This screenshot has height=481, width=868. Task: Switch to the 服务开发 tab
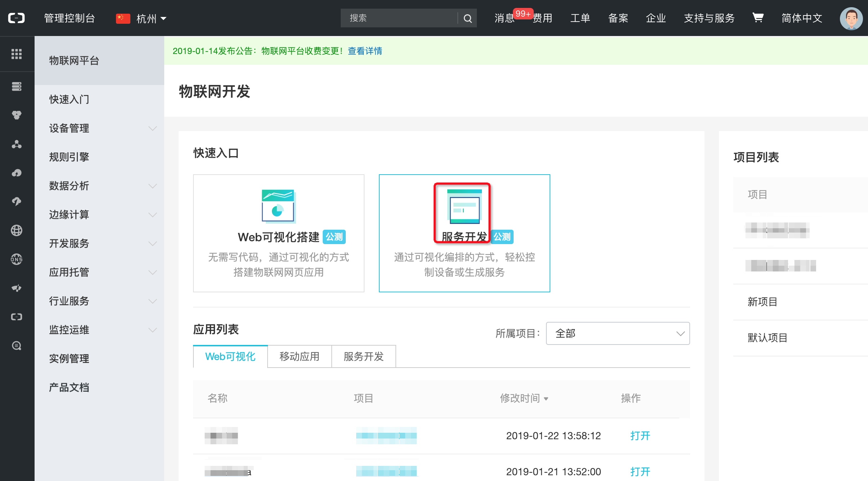pyautogui.click(x=363, y=356)
